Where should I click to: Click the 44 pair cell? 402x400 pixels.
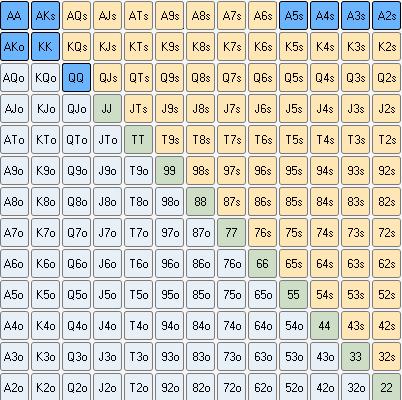(x=324, y=325)
